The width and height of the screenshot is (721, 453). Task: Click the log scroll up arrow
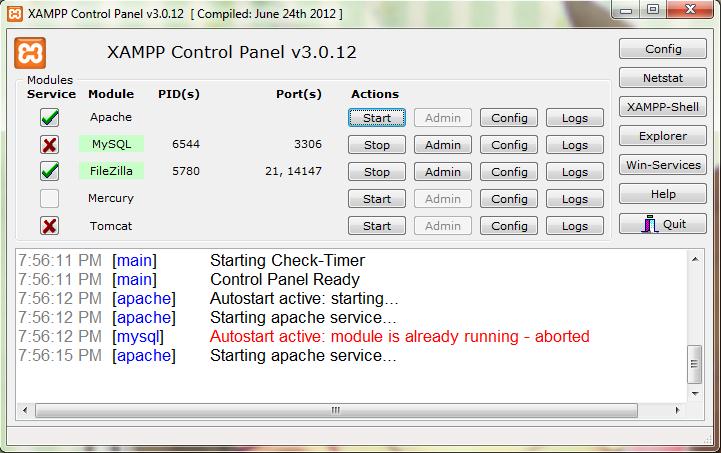695,259
